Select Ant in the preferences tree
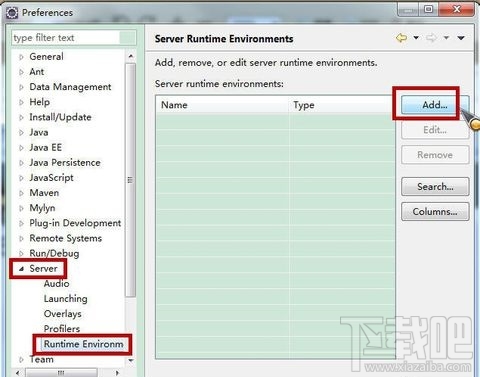480x377 pixels. coord(37,72)
